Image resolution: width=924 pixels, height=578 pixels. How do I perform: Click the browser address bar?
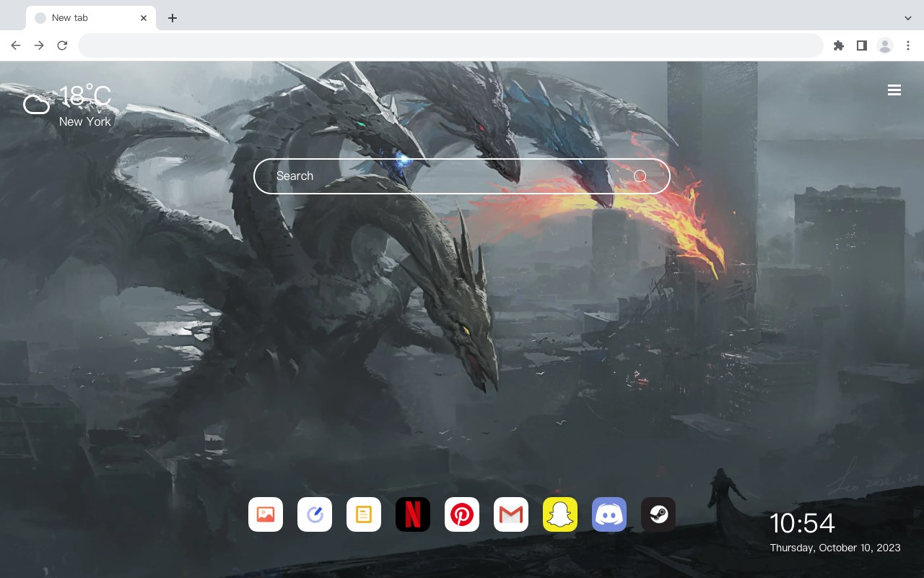click(x=450, y=46)
